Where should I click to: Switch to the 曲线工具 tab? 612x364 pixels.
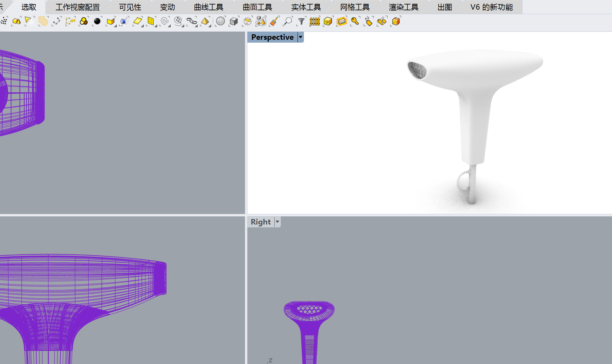click(208, 7)
